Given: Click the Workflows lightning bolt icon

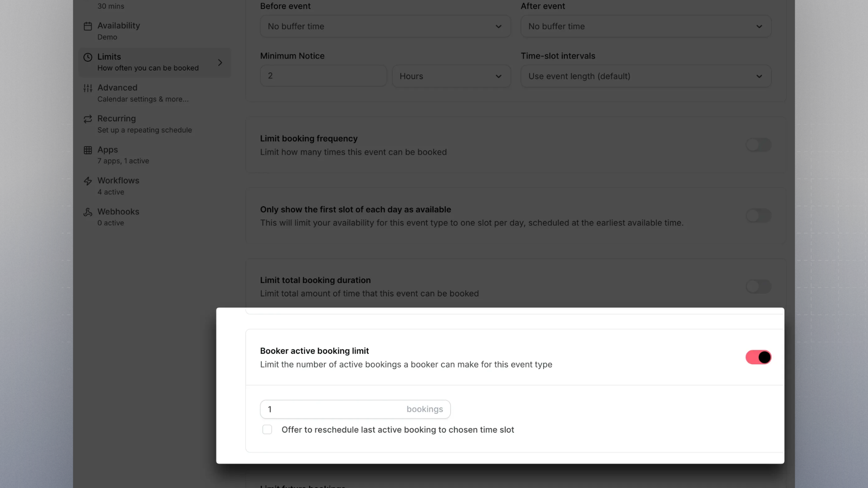Looking at the screenshot, I should pyautogui.click(x=88, y=181).
